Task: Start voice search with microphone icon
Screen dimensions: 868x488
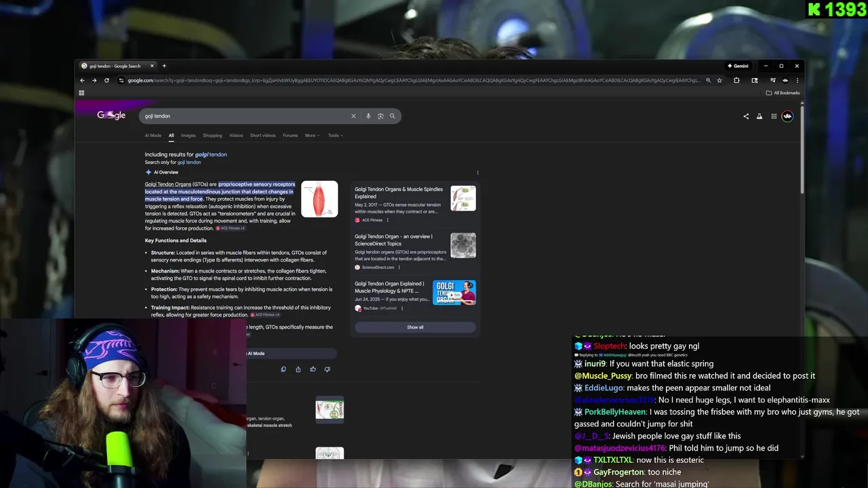Action: pos(368,116)
